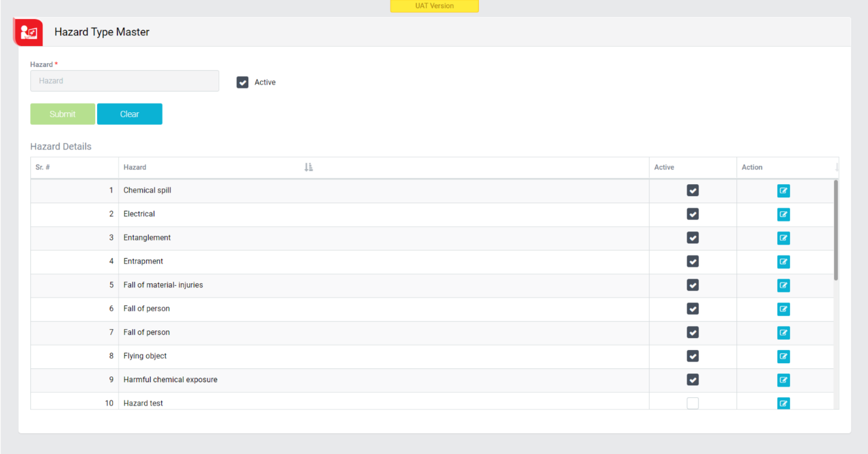Select the Hazard test cell text
Viewport: 868px width, 454px height.
point(143,403)
